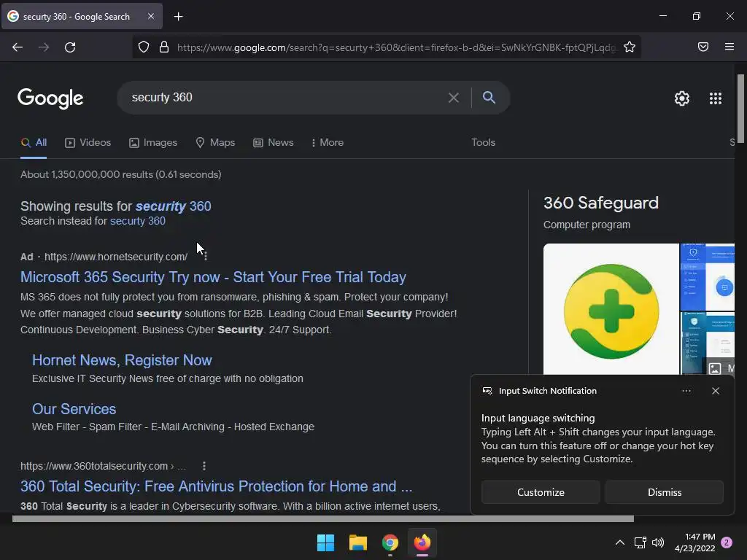Close the Input Switch Notification popup

pyautogui.click(x=715, y=391)
